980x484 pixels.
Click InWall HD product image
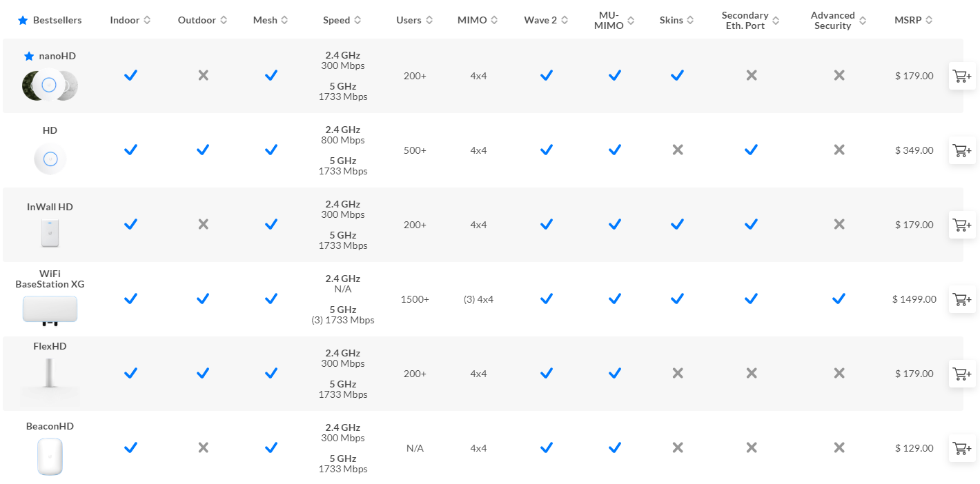coord(50,232)
